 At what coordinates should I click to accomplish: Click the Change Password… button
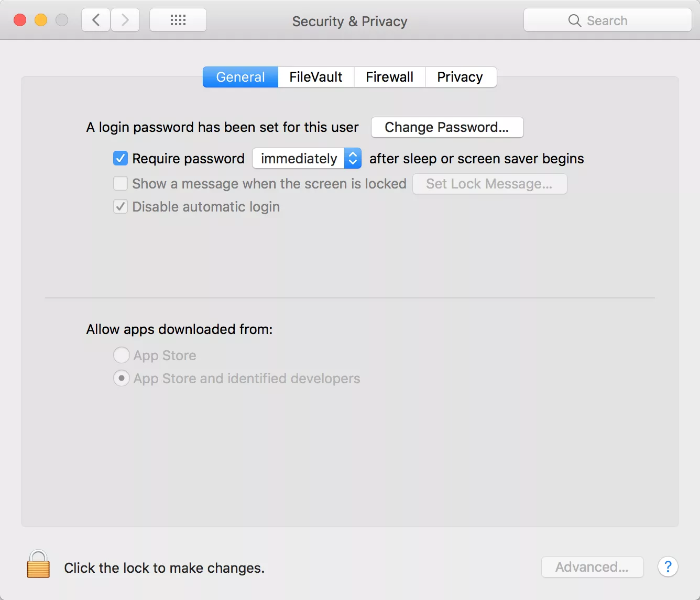point(447,127)
